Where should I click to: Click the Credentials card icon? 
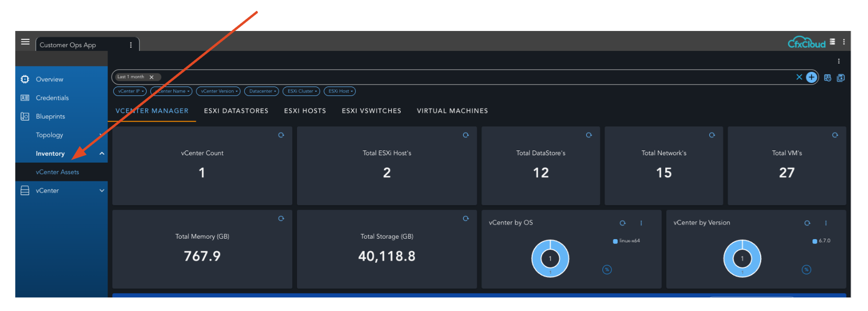[x=25, y=98]
